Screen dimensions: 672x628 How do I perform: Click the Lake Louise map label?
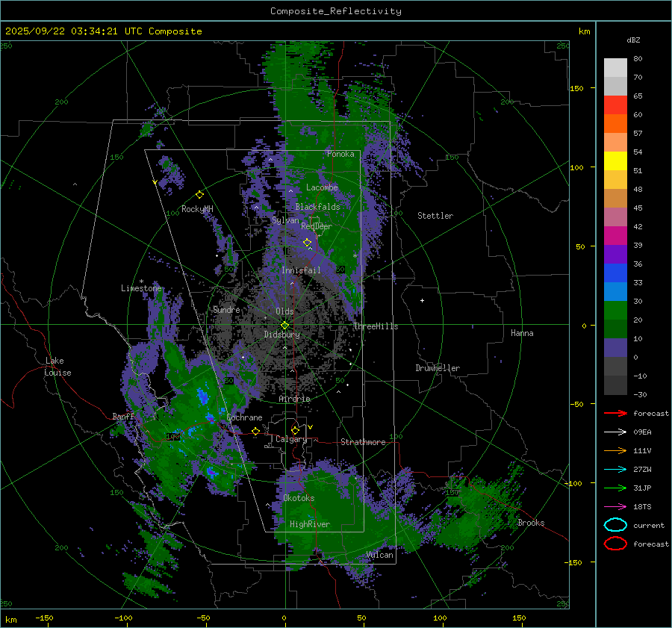pyautogui.click(x=57, y=367)
